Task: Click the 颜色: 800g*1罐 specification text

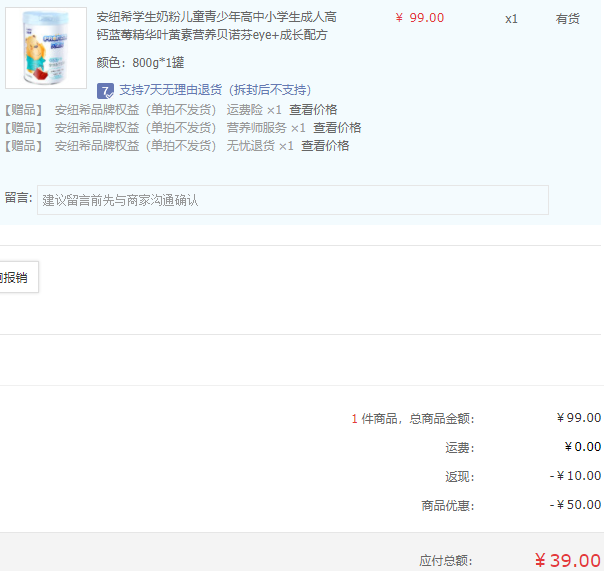Action: 140,62
